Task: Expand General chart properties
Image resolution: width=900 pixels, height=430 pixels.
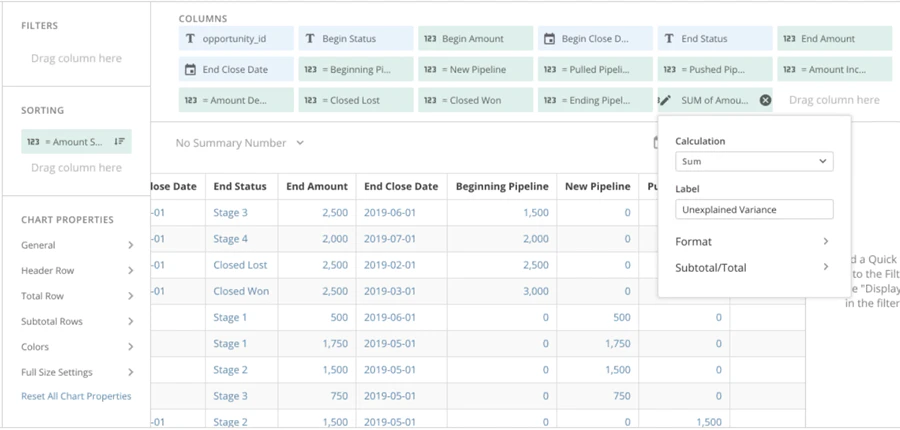Action: (x=77, y=245)
